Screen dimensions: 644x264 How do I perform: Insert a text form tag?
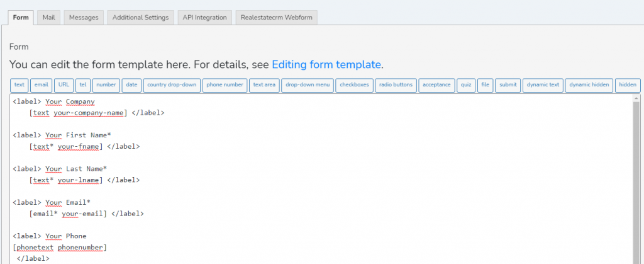19,85
